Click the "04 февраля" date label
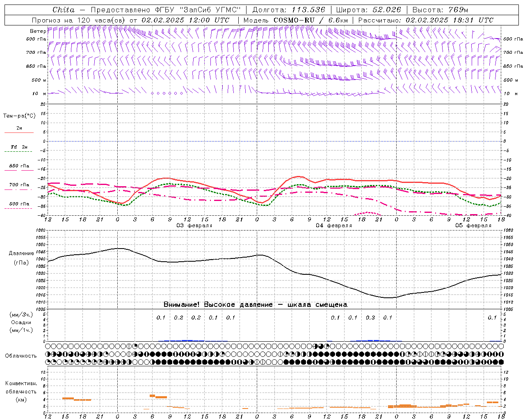The height and width of the screenshot is (420, 525). (x=334, y=226)
